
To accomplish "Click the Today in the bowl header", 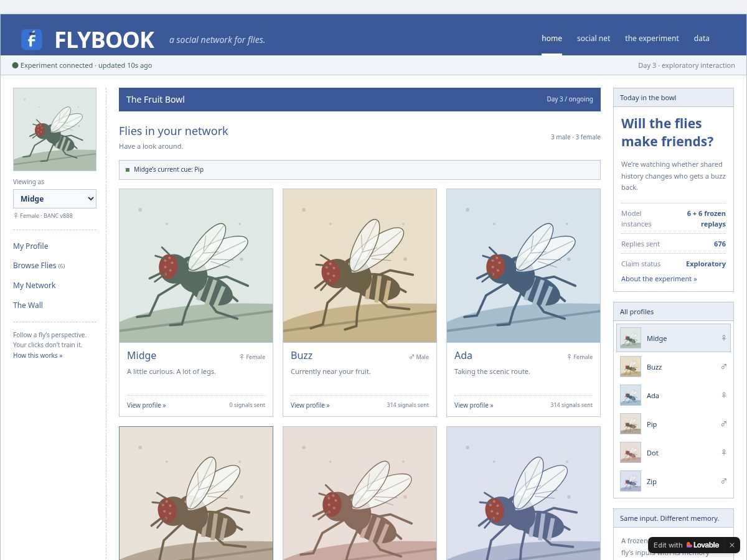I will tap(674, 98).
